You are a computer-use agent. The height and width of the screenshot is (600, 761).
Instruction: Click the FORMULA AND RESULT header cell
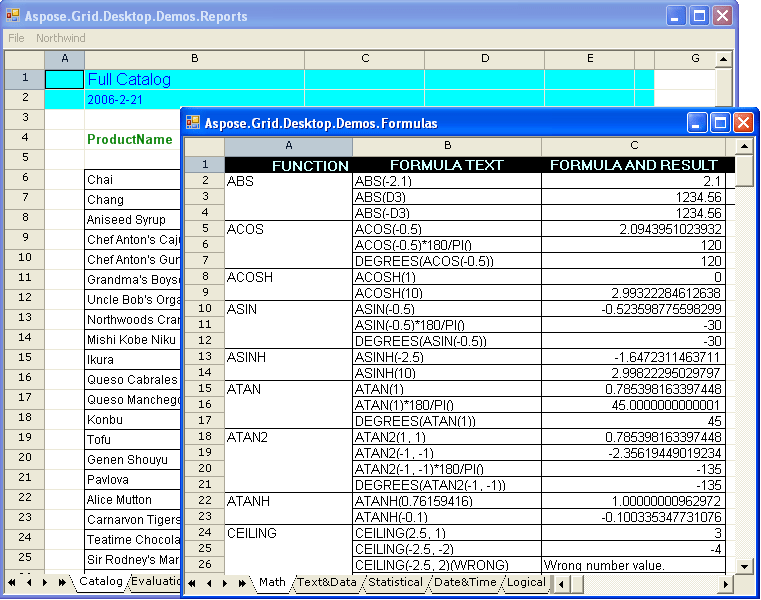coord(633,165)
